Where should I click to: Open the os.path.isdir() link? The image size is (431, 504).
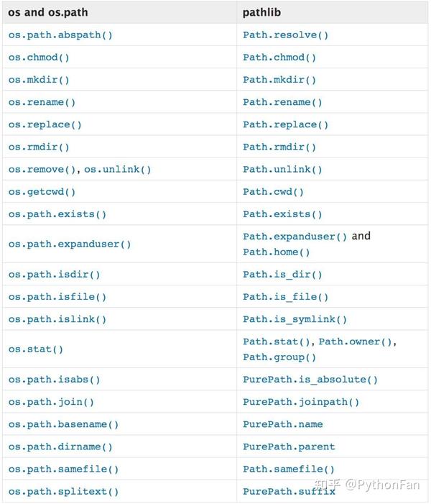(x=55, y=275)
